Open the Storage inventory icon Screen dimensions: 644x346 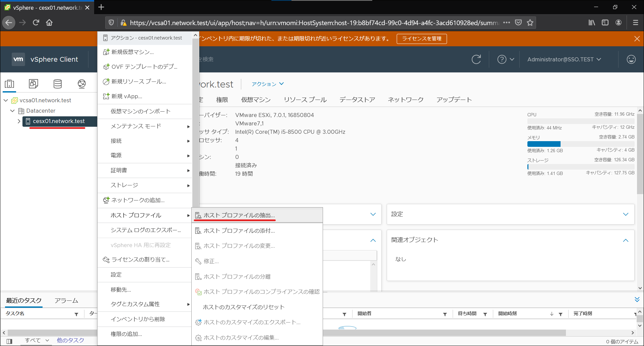[x=58, y=83]
